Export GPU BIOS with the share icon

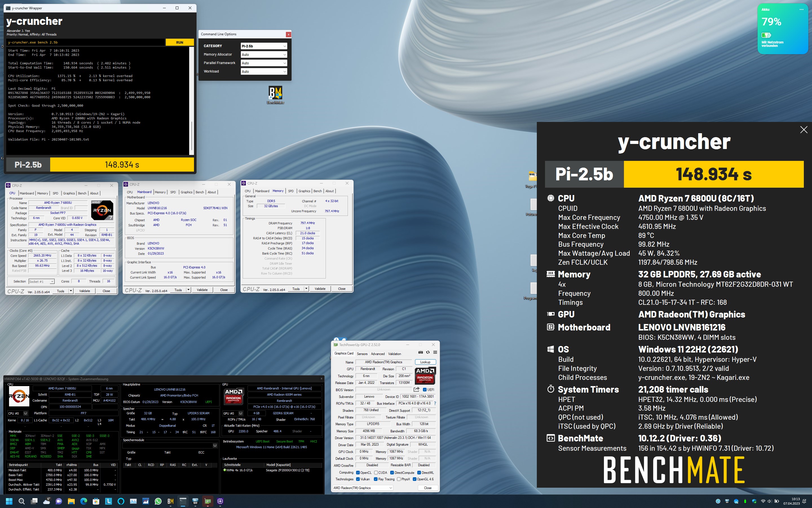pyautogui.click(x=416, y=389)
